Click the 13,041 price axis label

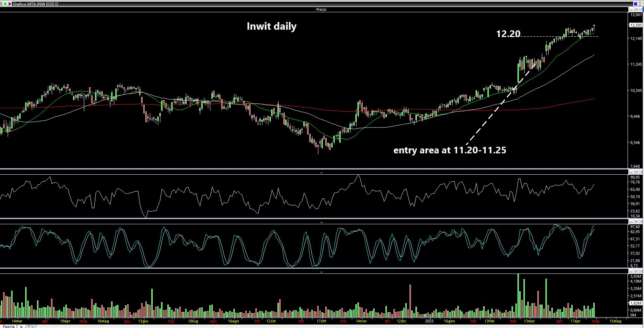[x=636, y=15]
